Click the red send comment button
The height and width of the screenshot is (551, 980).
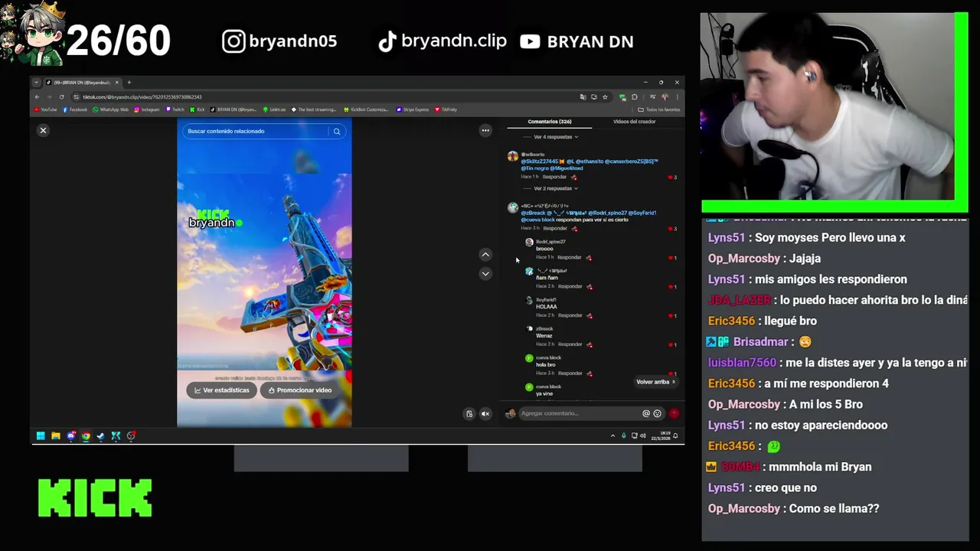[674, 414]
